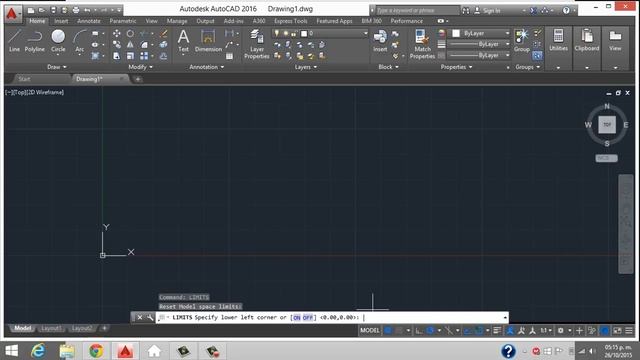Click the Trim tool icon
The width and height of the screenshot is (640, 360).
coord(144,33)
